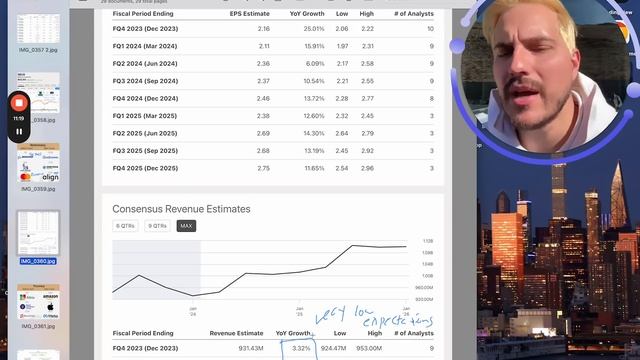
Task: Select the FQ4 2025 (Dec 2025) row label
Action: point(145,168)
